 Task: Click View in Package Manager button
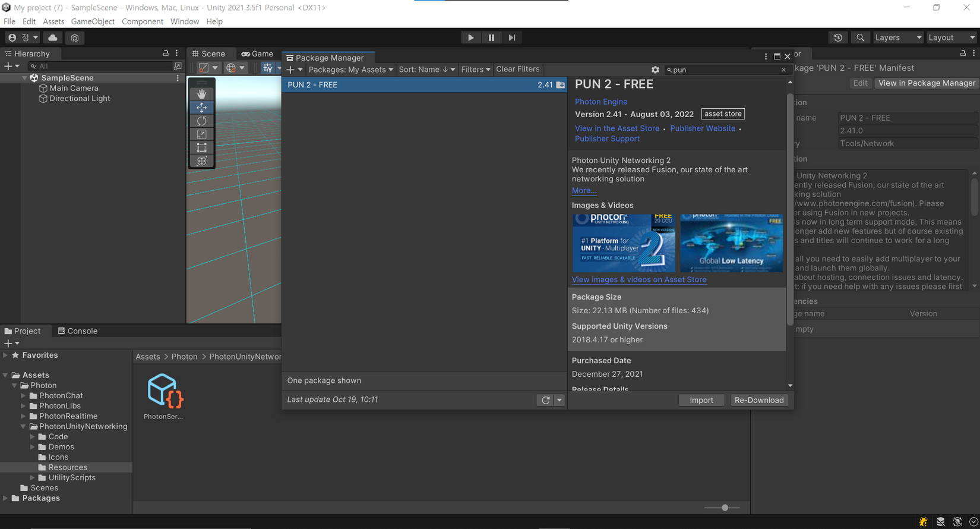[x=927, y=83]
